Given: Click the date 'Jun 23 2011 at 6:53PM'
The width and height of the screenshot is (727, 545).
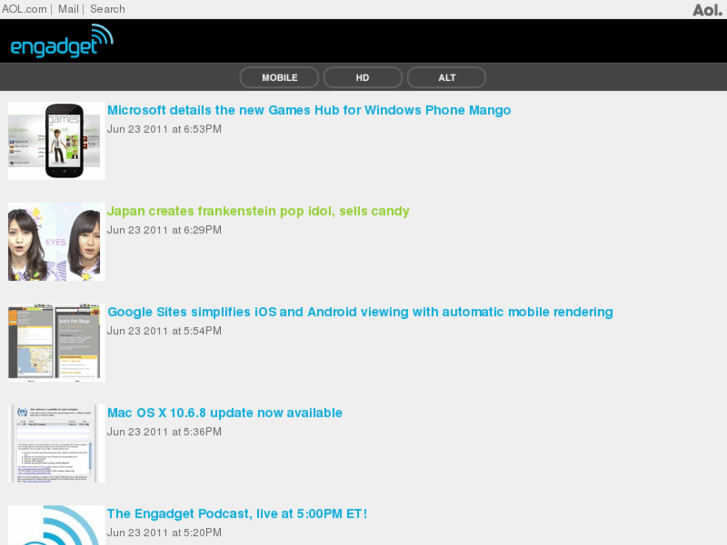Looking at the screenshot, I should 164,129.
